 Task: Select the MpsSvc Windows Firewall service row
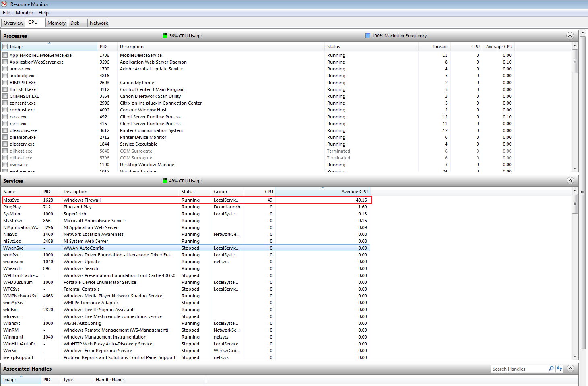[x=186, y=200]
